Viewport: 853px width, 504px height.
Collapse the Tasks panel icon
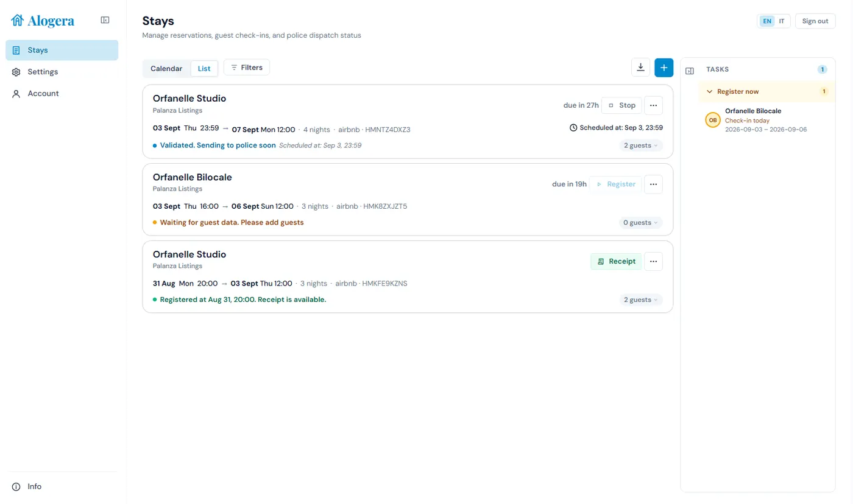(690, 71)
